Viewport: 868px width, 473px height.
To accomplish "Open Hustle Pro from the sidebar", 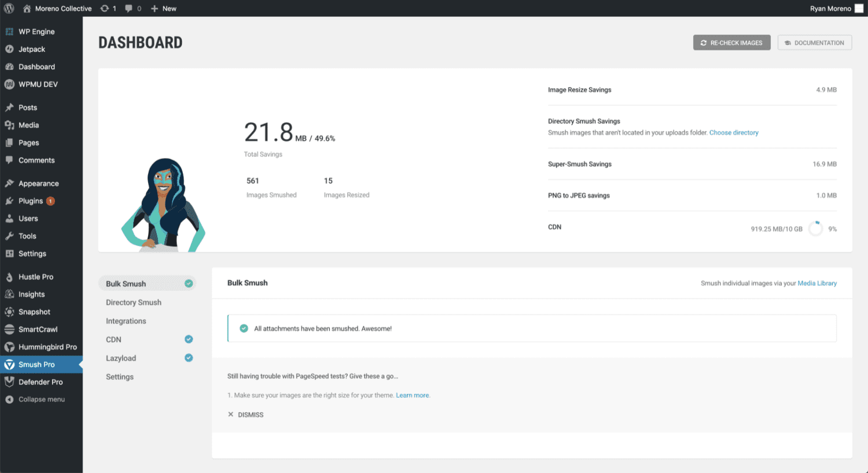I will click(x=36, y=276).
